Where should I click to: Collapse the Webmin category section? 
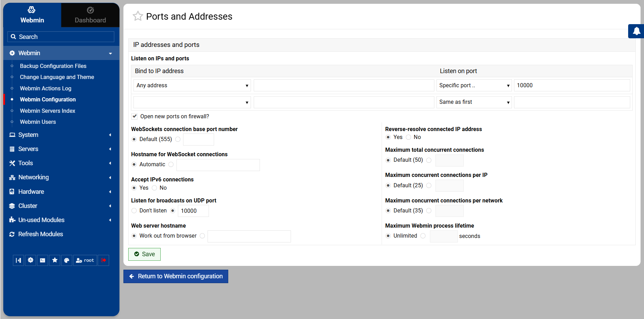click(61, 53)
